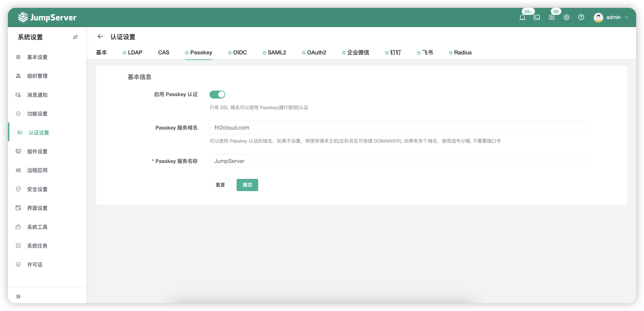
Task: Click the 系统工具 briefcase icon
Action: pos(18,227)
